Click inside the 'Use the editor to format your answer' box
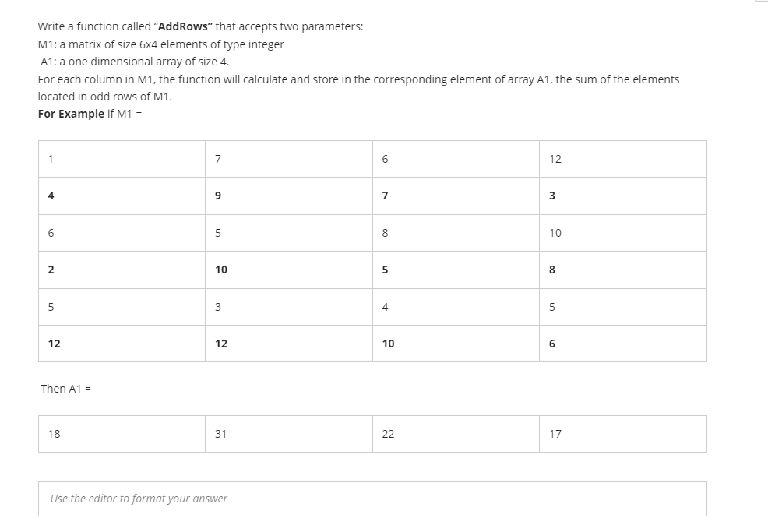 click(372, 499)
